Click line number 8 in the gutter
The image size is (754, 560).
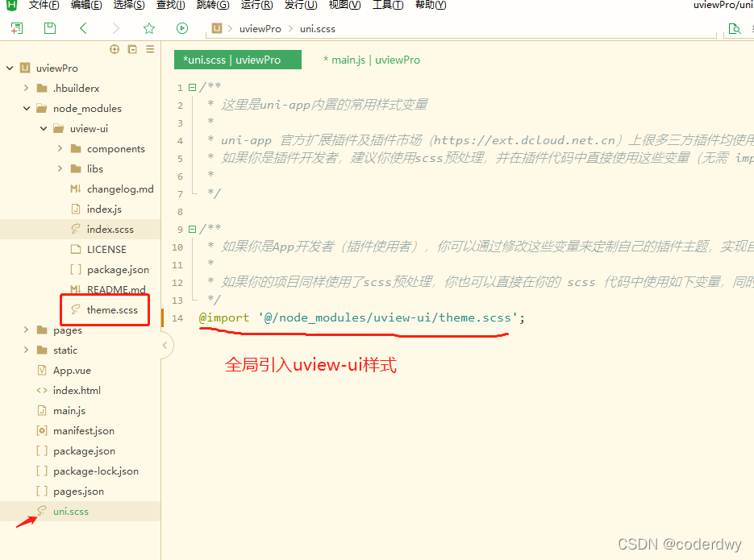point(181,211)
